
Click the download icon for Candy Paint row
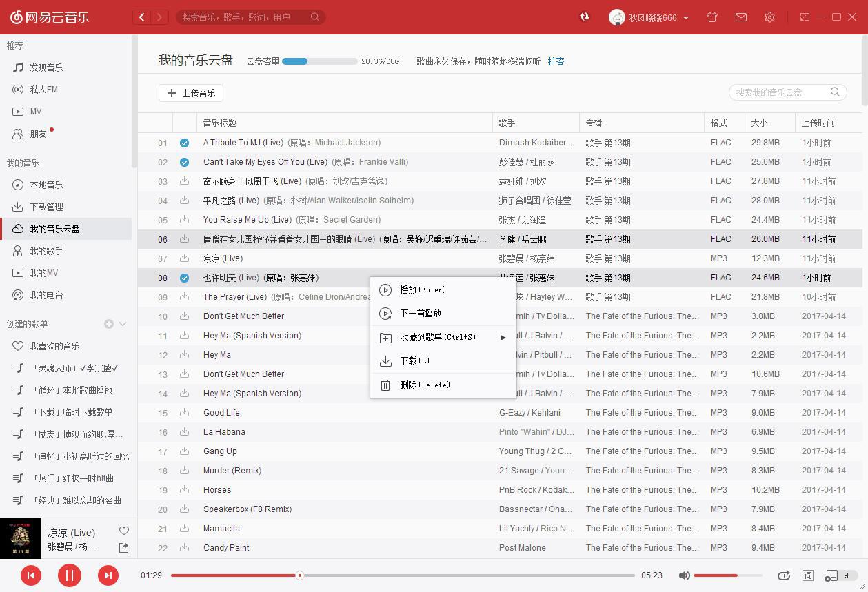point(184,548)
